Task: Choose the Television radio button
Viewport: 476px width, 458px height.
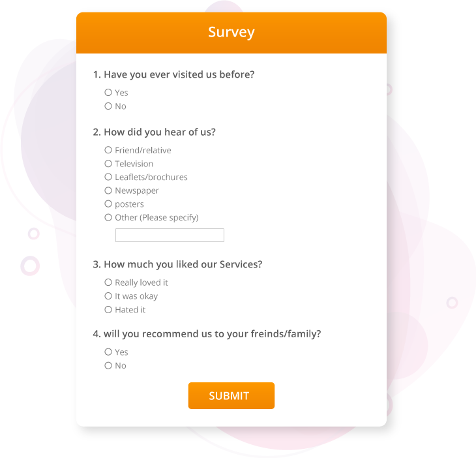Action: tap(108, 164)
